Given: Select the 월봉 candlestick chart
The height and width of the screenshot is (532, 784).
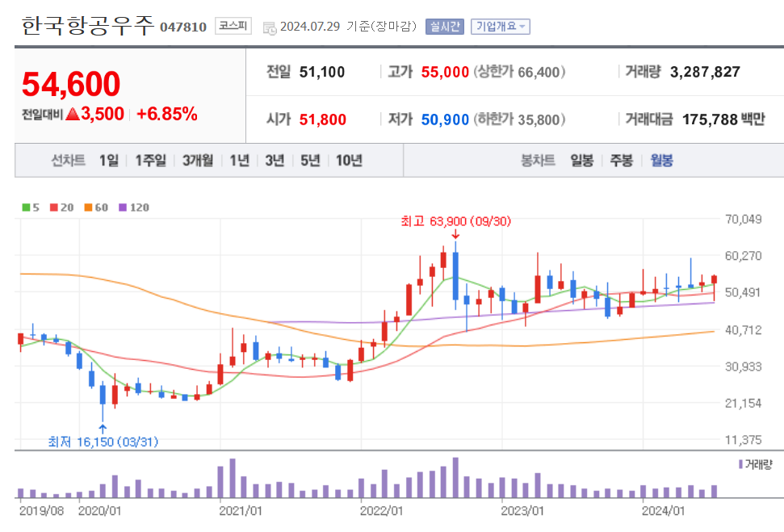Looking at the screenshot, I should pyautogui.click(x=661, y=161).
